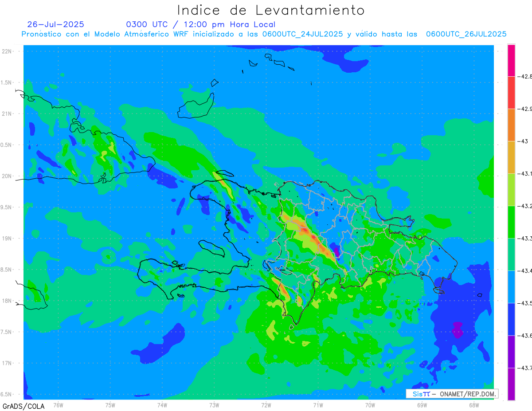Click the '-43.1' colorbar value
Viewport: 532px width, 411px height.
tap(526, 174)
